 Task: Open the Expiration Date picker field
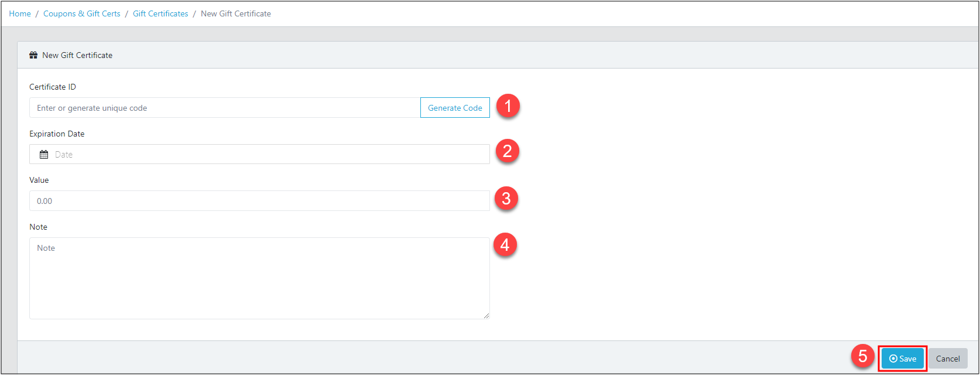tap(259, 154)
